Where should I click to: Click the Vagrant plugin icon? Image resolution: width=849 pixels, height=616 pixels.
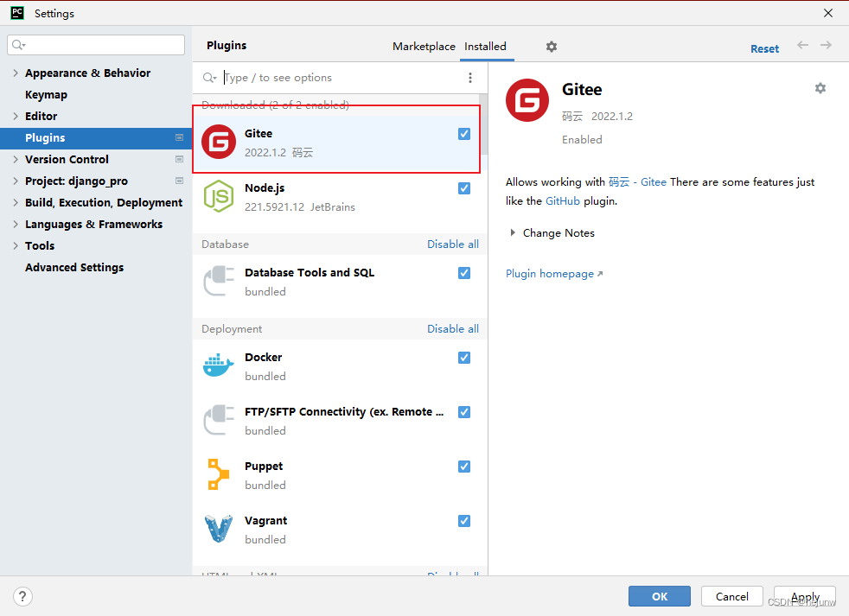[219, 529]
